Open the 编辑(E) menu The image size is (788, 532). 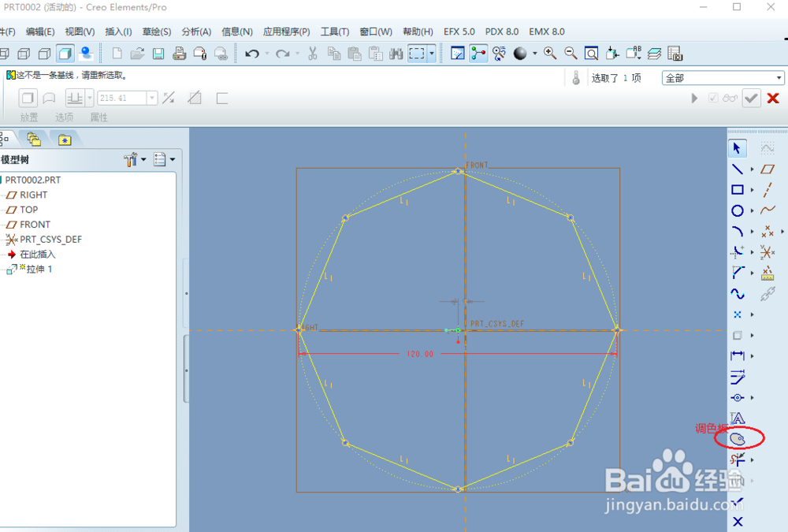pyautogui.click(x=40, y=32)
